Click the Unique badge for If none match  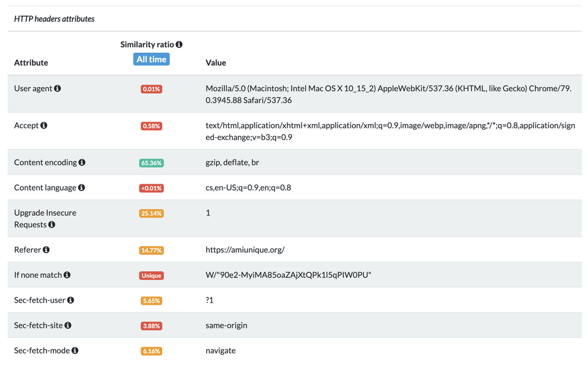(x=151, y=276)
